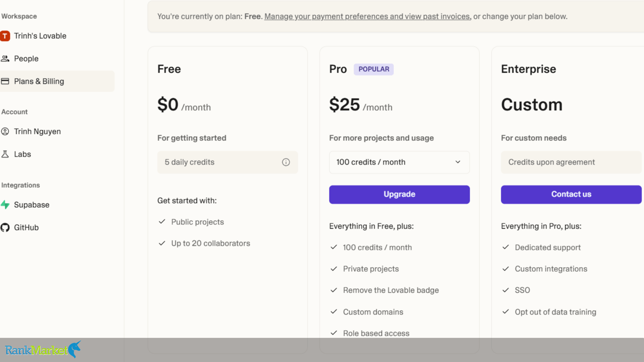The height and width of the screenshot is (362, 644).
Task: Click the checkmark beside Public projects
Action: click(x=162, y=222)
